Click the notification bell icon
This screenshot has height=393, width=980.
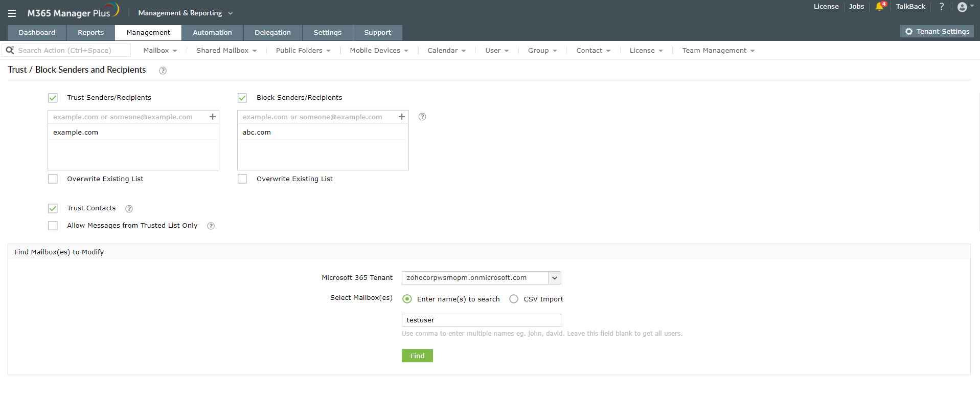pos(880,7)
